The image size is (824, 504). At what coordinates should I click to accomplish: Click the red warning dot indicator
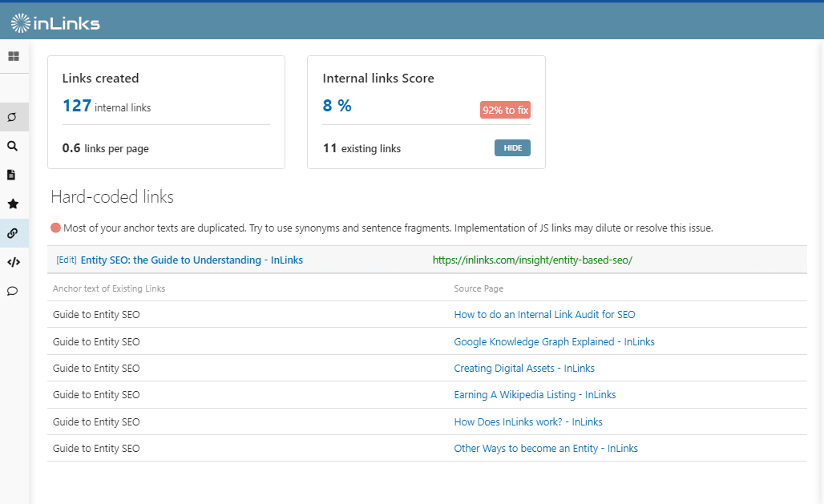pyautogui.click(x=55, y=228)
